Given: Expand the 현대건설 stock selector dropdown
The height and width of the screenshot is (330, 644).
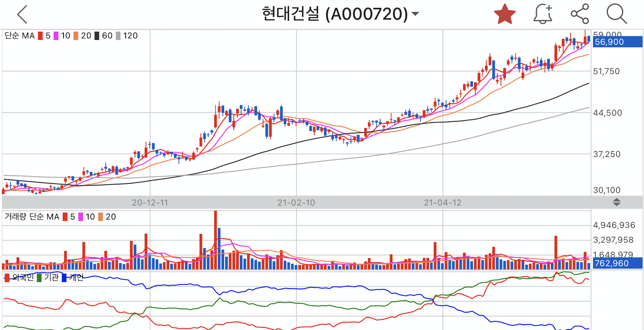Looking at the screenshot, I should pyautogui.click(x=415, y=14).
